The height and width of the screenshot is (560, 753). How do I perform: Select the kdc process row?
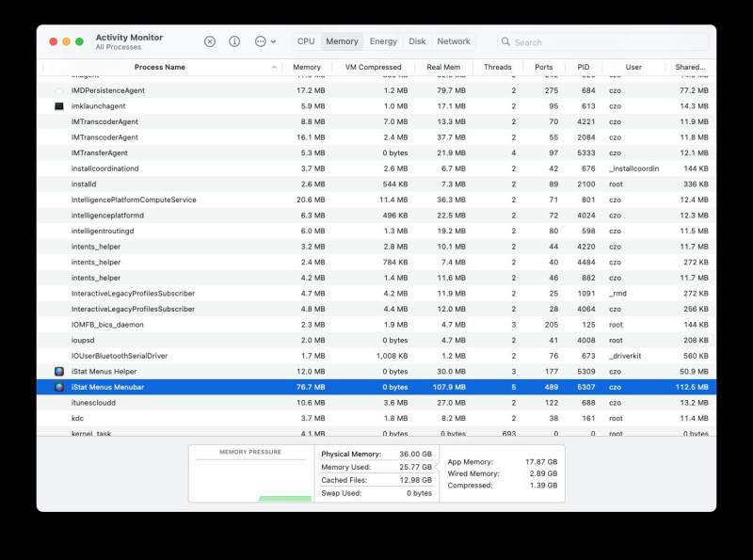376,418
